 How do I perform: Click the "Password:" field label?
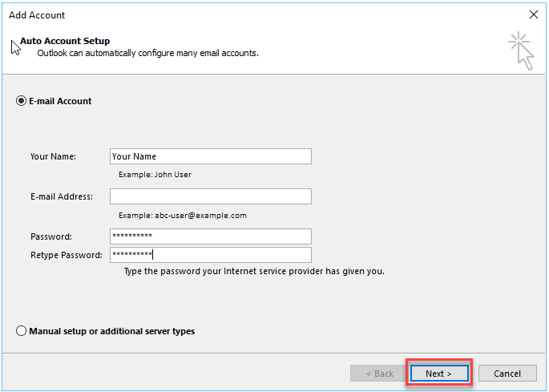coord(51,236)
